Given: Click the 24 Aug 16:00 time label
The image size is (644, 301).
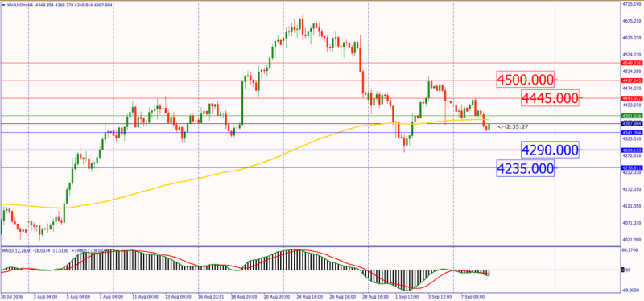Looking at the screenshot, I should tap(311, 296).
